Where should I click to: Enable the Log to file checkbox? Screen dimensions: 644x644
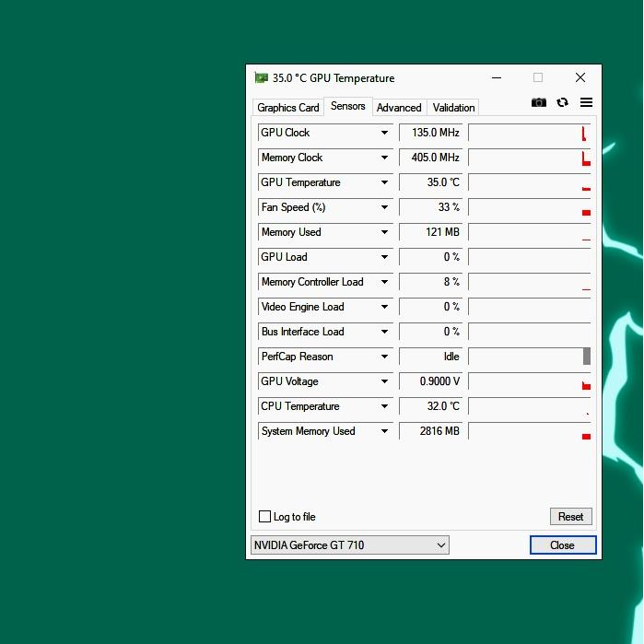[x=265, y=517]
